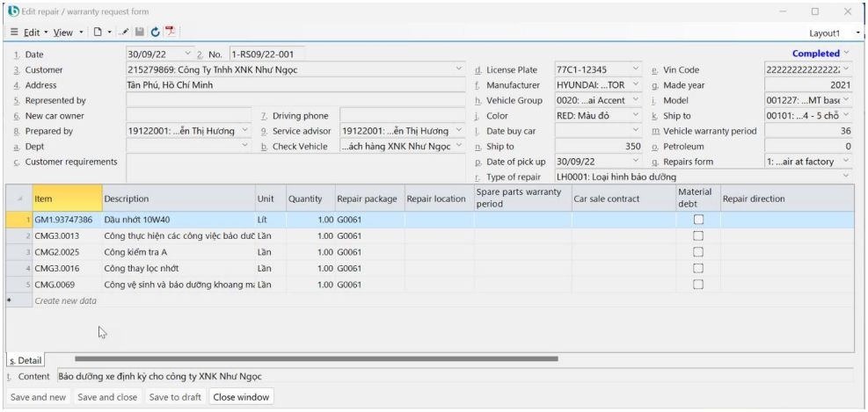The height and width of the screenshot is (412, 868).
Task: Click the Save and close button
Action: coord(107,397)
